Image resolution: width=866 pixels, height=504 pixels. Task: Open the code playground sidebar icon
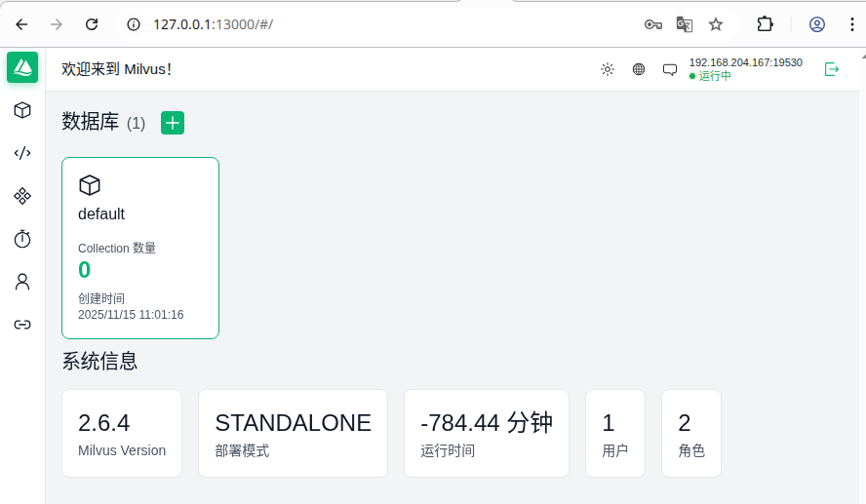click(x=22, y=153)
